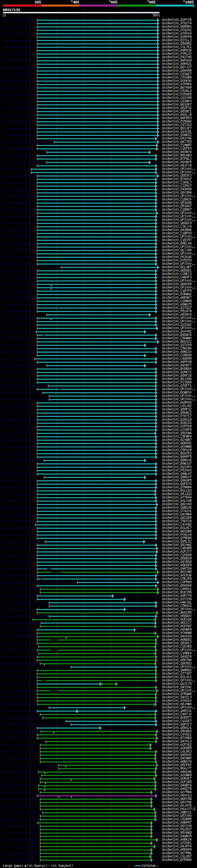Screen dimensions: 197x868
Task: Select the UniRef100_B3TLL3 entry
Action: click(x=177, y=40)
